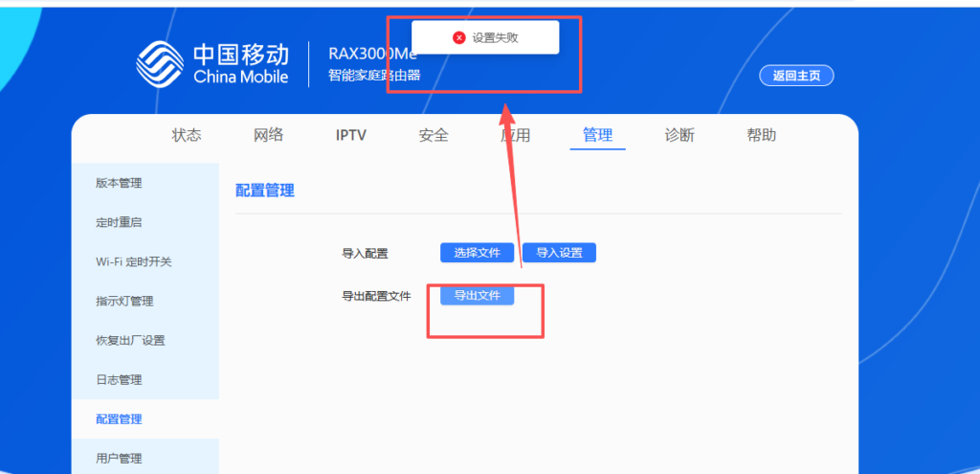Open 指示灯管理 in the sidebar

click(x=145, y=302)
